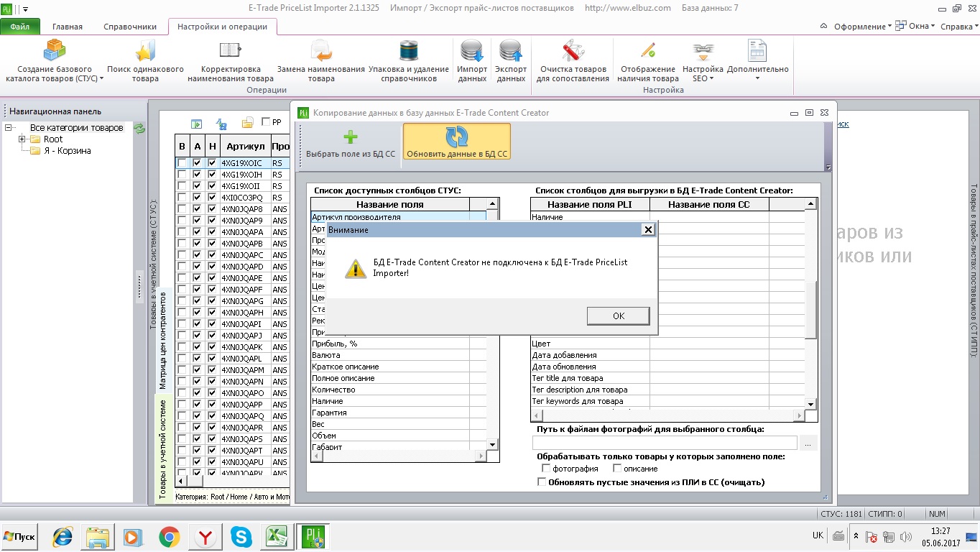Image resolution: width=980 pixels, height=552 pixels.
Task: Select Я - Корзина tree item
Action: [x=67, y=151]
